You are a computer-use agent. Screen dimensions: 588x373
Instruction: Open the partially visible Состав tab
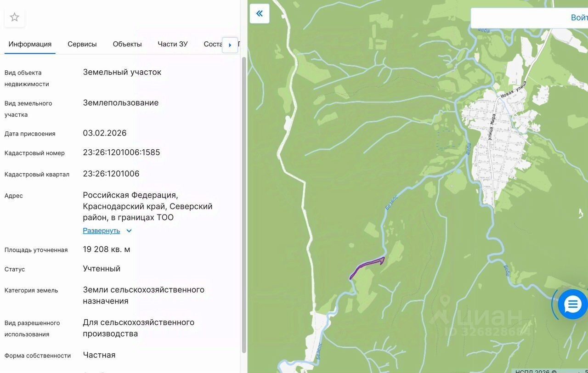(x=213, y=44)
